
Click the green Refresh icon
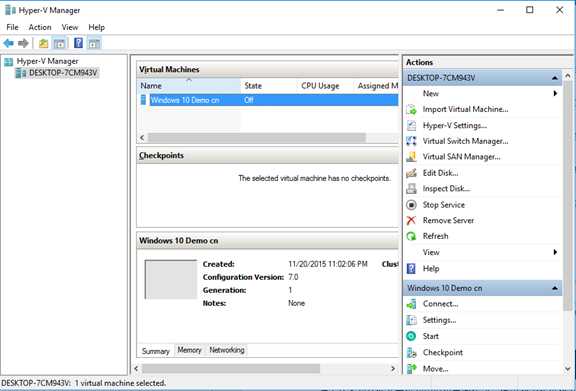pyautogui.click(x=411, y=236)
